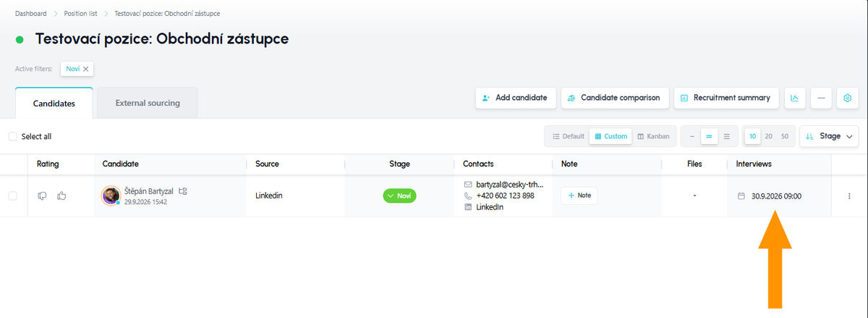This screenshot has height=318, width=868.
Task: Click the email envelope icon in Contacts
Action: point(468,185)
